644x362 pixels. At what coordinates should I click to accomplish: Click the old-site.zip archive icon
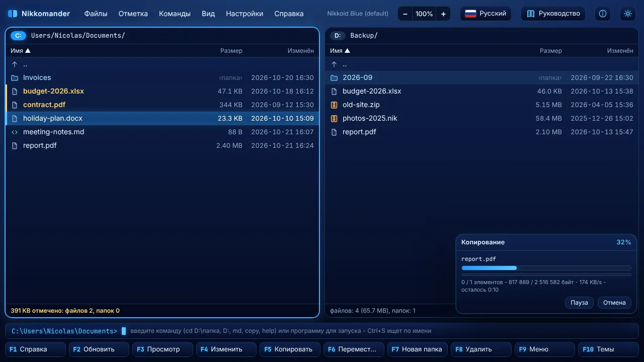pyautogui.click(x=334, y=105)
